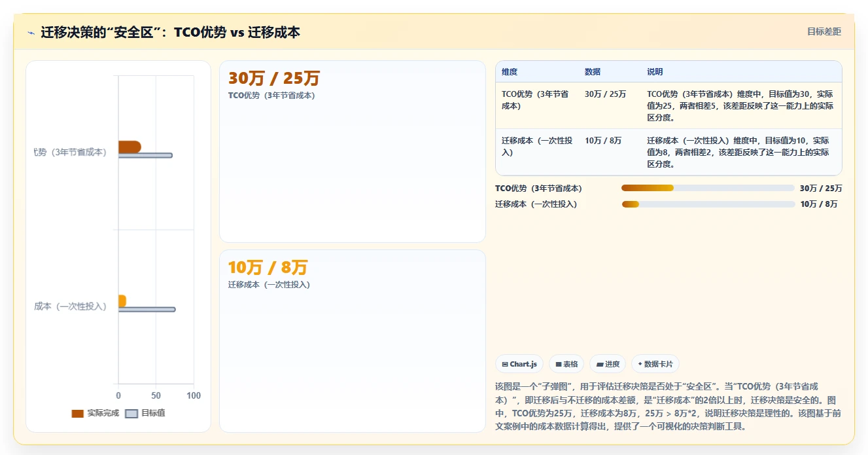Click the chart axis label 50
The height and width of the screenshot is (455, 868).
click(x=156, y=396)
